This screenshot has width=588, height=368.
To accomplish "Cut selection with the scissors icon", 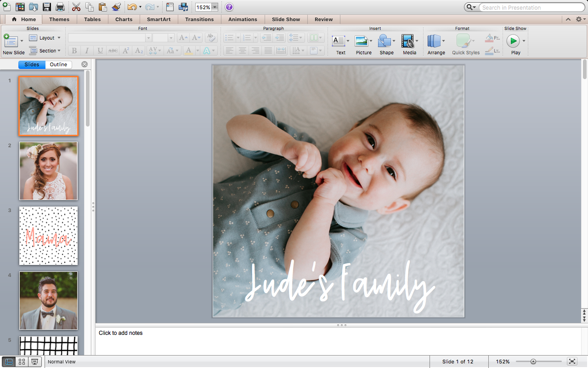I will pos(76,7).
